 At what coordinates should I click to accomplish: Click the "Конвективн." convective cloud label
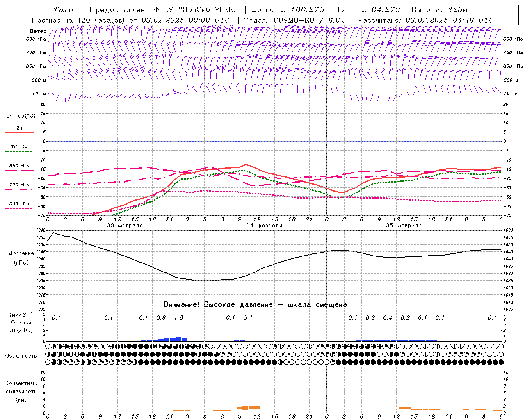coord(21,383)
